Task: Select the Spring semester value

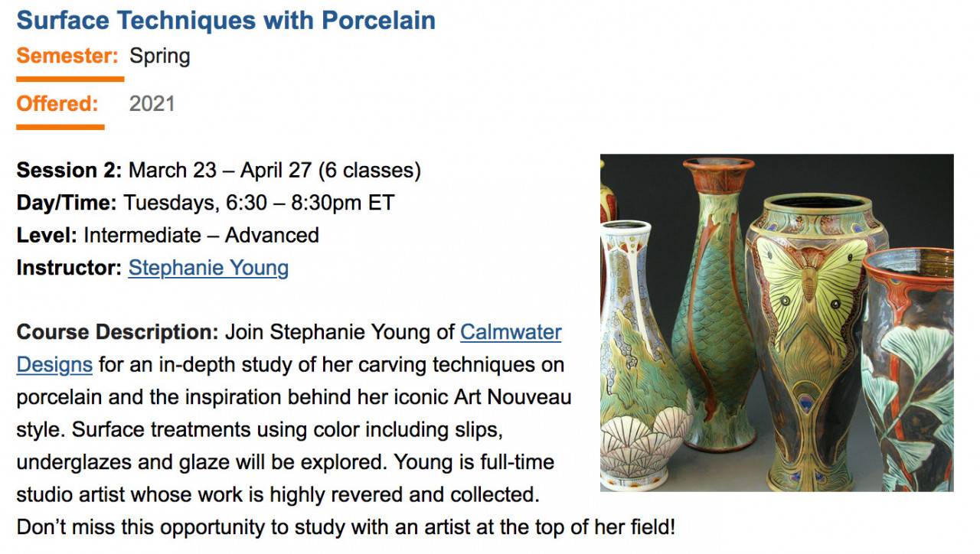Action: click(160, 56)
